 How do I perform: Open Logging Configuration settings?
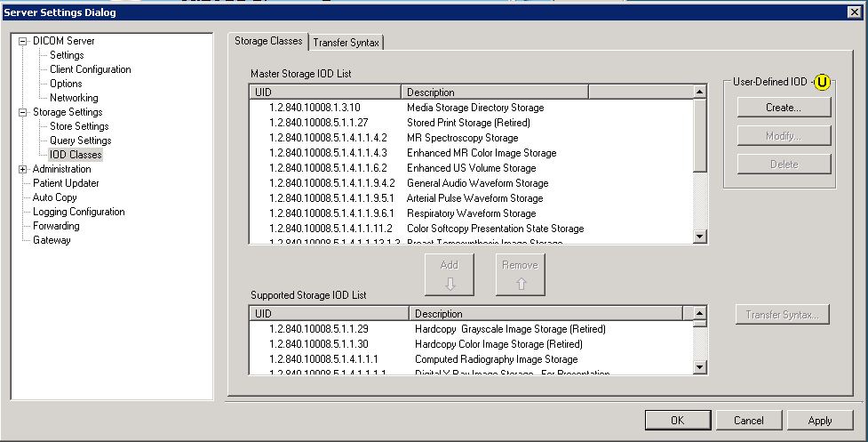(78, 212)
